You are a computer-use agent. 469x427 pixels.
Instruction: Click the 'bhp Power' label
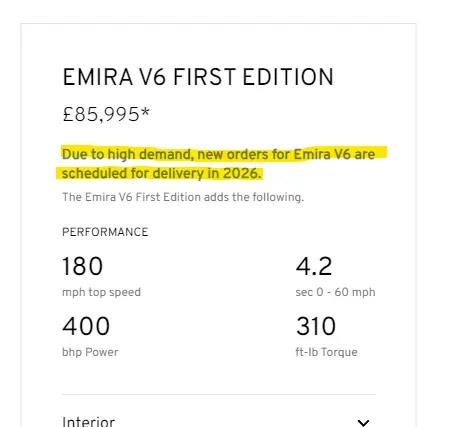point(90,352)
